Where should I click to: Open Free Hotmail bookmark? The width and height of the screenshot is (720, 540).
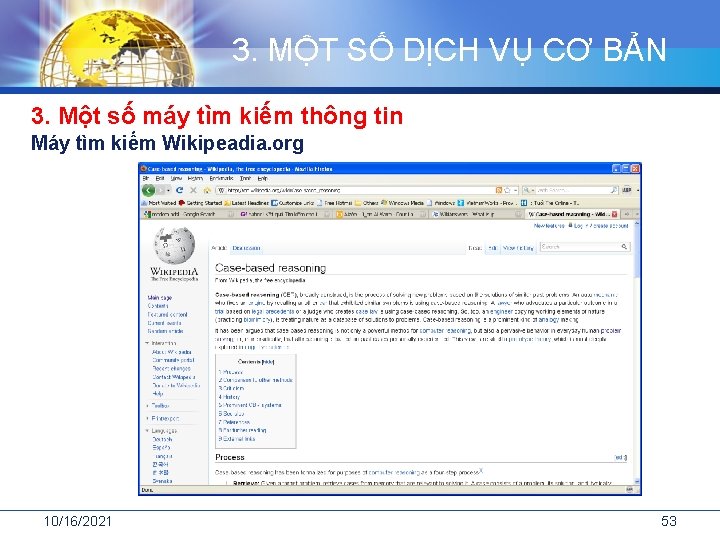click(x=335, y=202)
